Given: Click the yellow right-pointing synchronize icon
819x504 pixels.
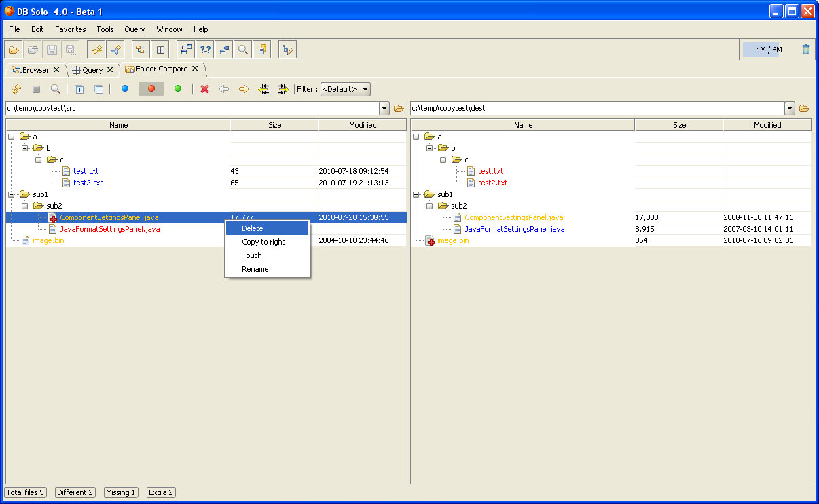Looking at the screenshot, I should tap(283, 89).
